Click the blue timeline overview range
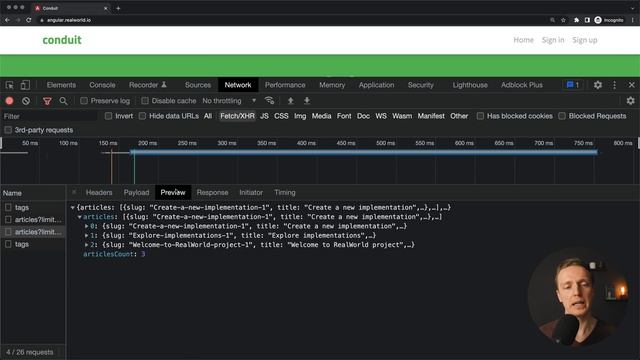The image size is (640, 360). click(364, 152)
